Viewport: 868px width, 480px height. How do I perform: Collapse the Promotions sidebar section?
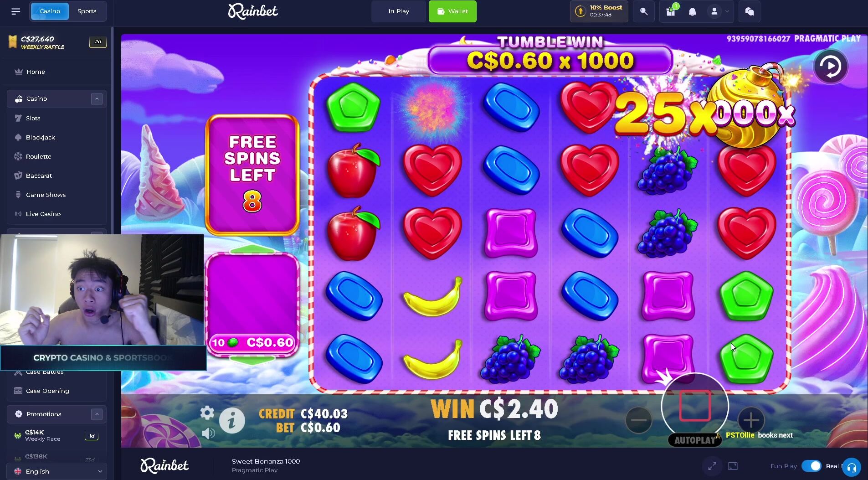[97, 414]
